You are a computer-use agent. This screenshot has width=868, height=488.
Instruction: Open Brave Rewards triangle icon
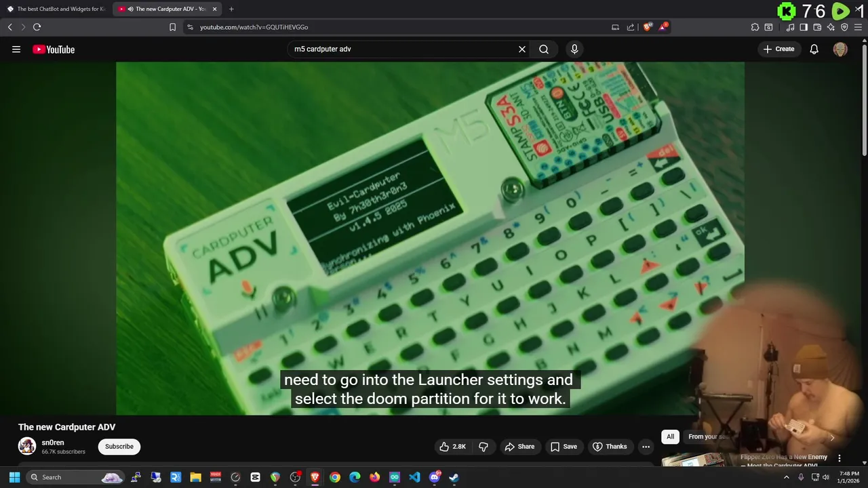pyautogui.click(x=663, y=27)
